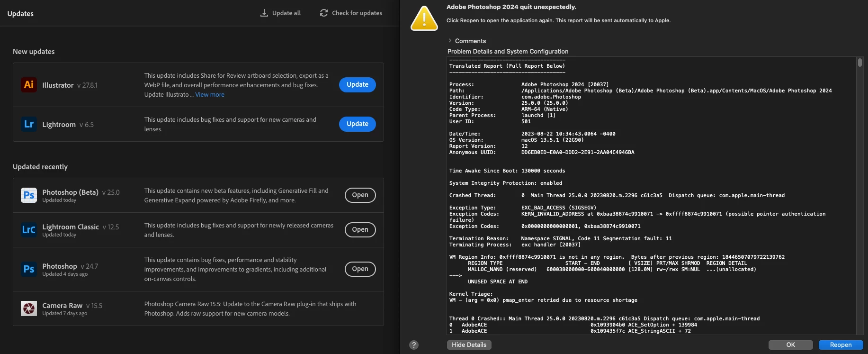The width and height of the screenshot is (868, 354).
Task: Click the 'Update all' label
Action: 286,13
